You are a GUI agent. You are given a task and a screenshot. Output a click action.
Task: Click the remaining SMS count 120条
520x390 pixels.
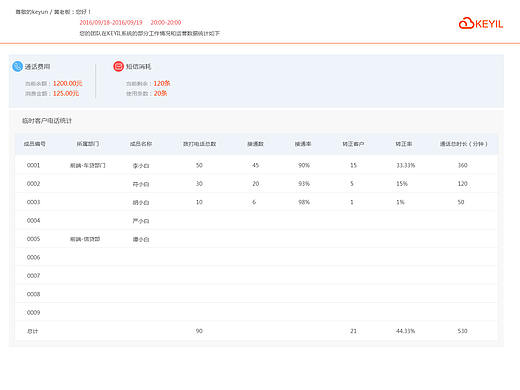click(162, 83)
